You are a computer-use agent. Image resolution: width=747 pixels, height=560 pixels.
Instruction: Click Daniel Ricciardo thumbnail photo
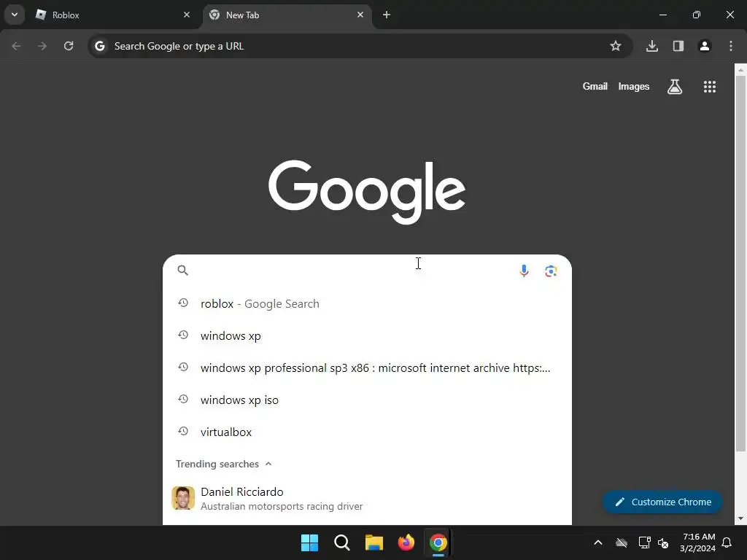point(183,498)
